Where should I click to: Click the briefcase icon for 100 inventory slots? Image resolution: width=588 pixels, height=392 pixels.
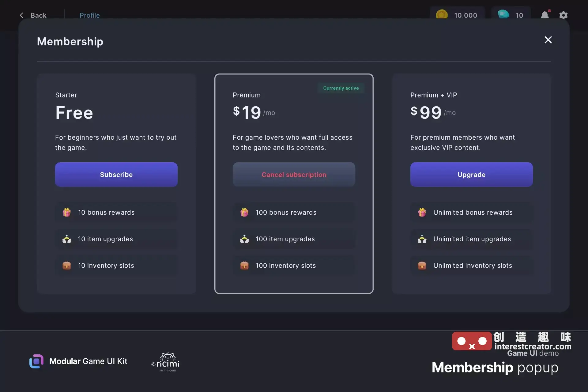244,265
